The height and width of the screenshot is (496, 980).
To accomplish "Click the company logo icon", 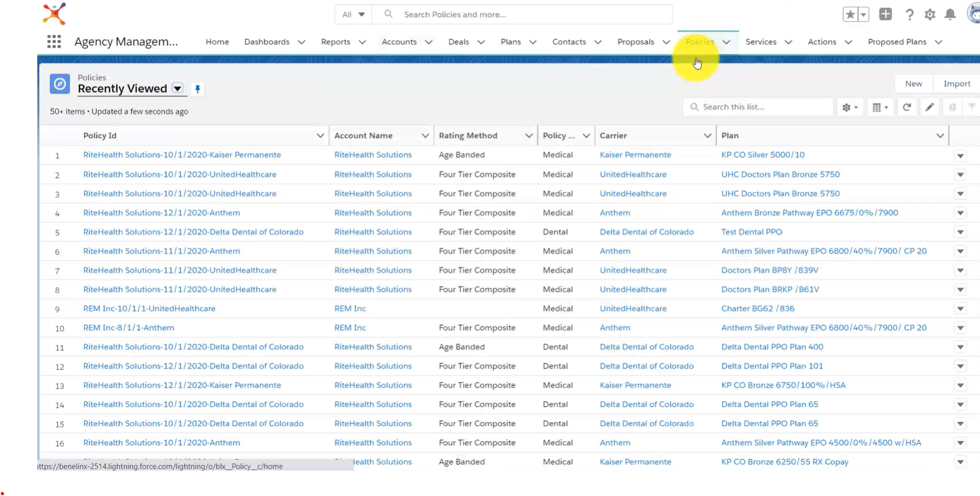I will [x=54, y=14].
